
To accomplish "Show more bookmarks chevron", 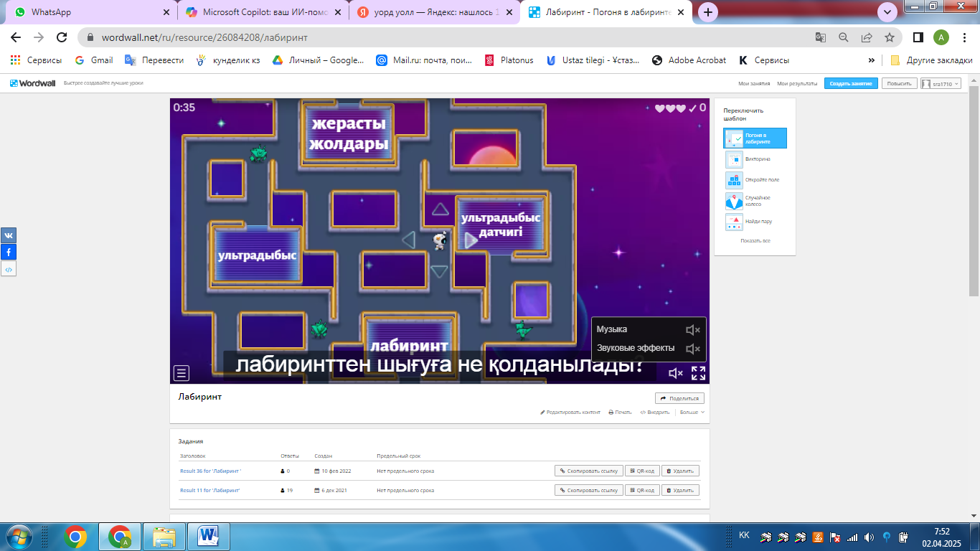I will pos(872,60).
